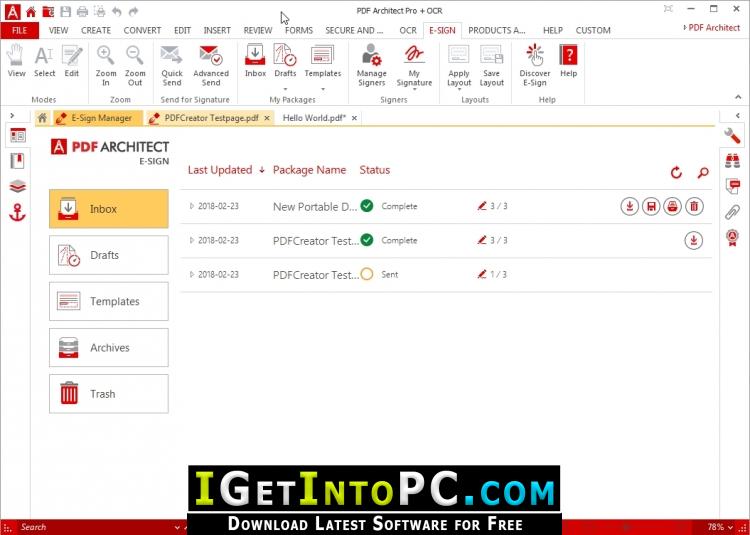
Task: Close the Hello World.pdf tab
Action: (x=354, y=118)
